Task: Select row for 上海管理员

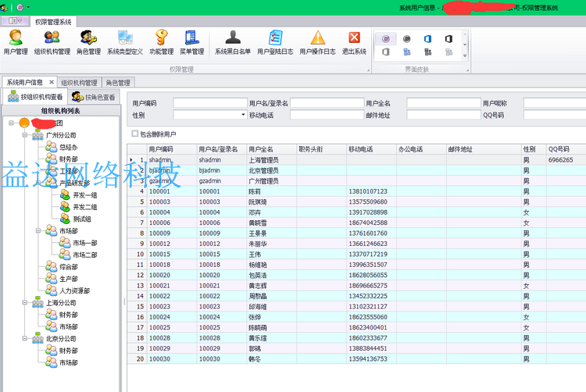Action: tap(356, 160)
